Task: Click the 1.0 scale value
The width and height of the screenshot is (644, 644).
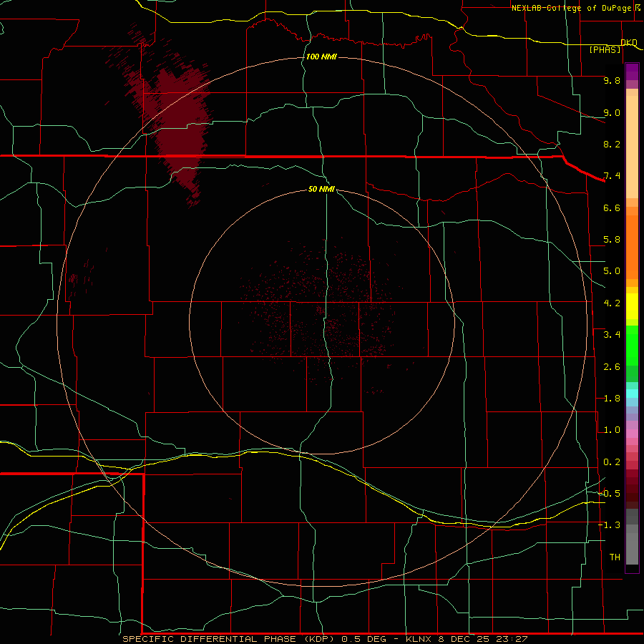Action: (612, 430)
